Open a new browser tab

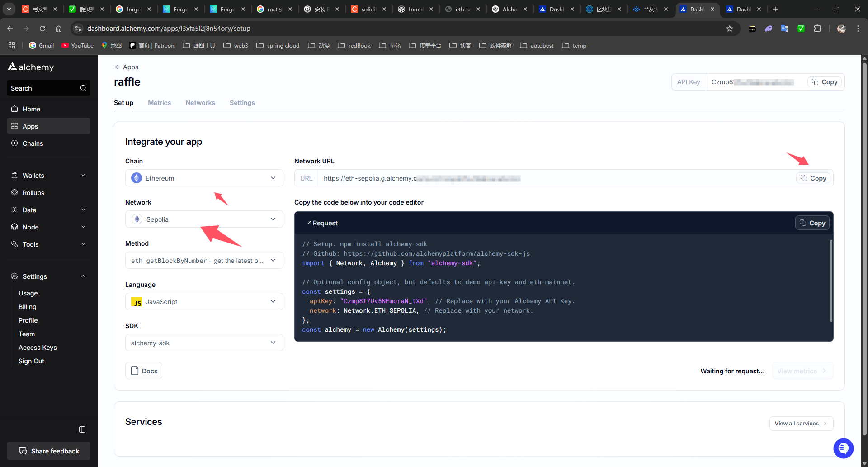775,9
